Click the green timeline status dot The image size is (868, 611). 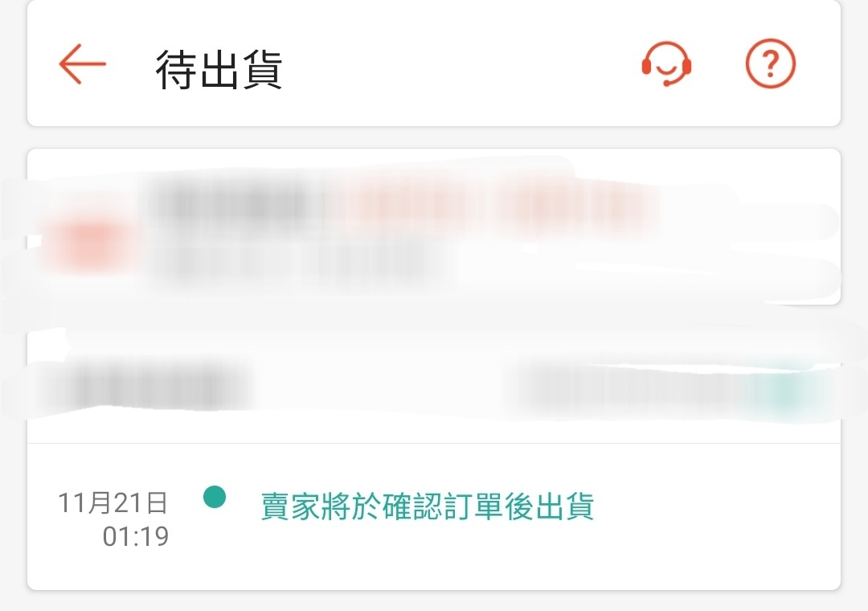tap(215, 497)
